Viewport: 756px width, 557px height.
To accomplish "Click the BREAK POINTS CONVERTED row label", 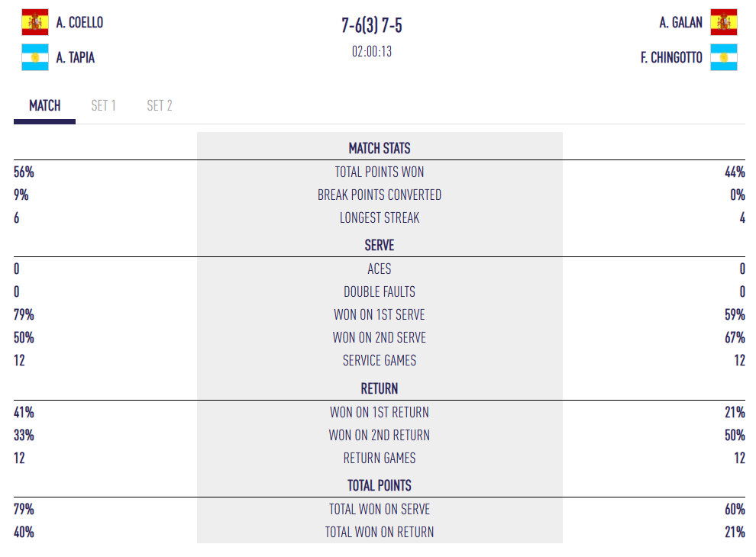I will 380,195.
